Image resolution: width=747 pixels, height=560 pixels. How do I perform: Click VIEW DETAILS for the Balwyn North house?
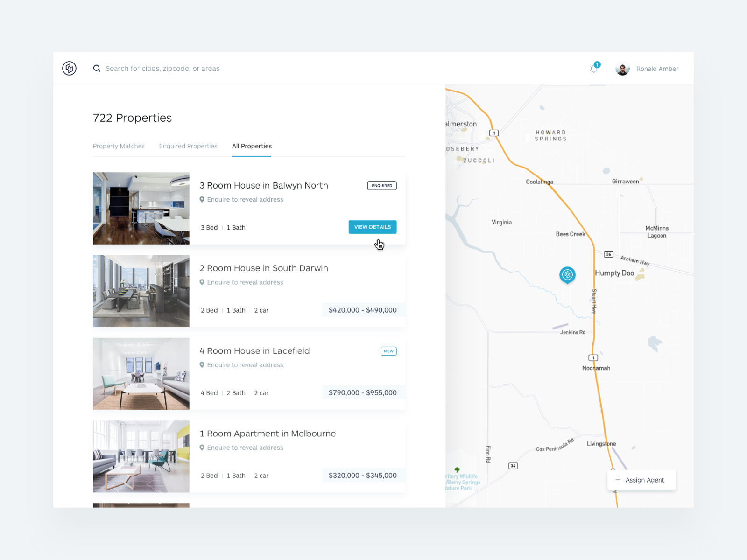[x=372, y=227]
